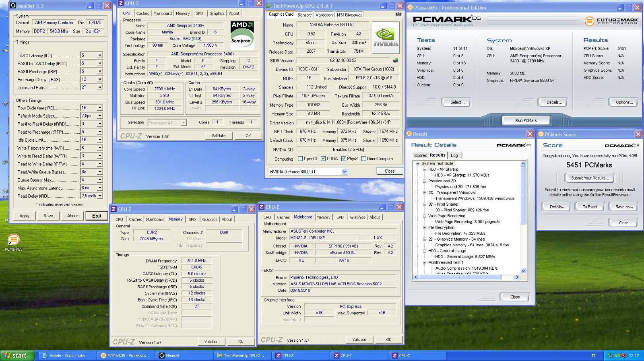Open the Caches tab in top CPU-Z window
The width and height of the screenshot is (644, 361).
tap(142, 13)
